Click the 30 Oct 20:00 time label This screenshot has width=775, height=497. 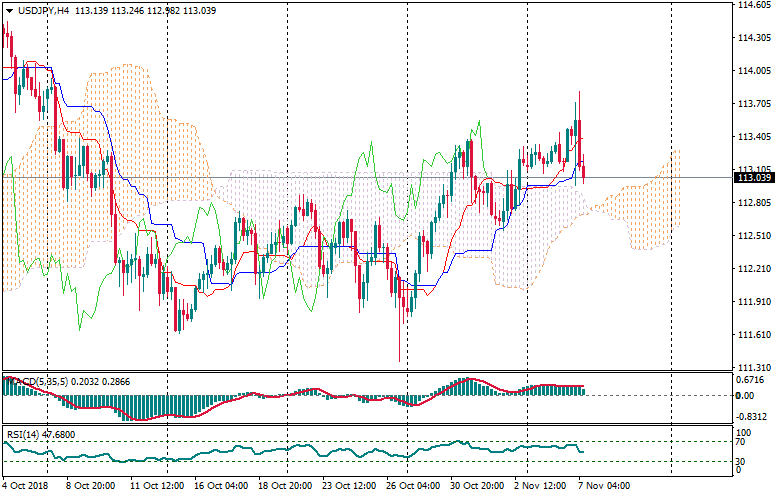click(x=475, y=487)
